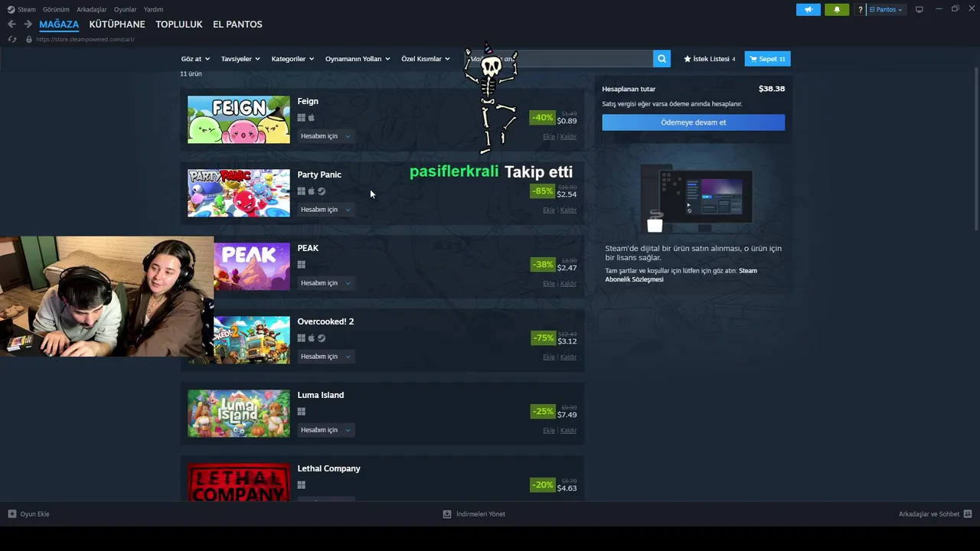The width and height of the screenshot is (980, 551).
Task: Click the Party Panic -85% discount badge
Action: pyautogui.click(x=542, y=191)
